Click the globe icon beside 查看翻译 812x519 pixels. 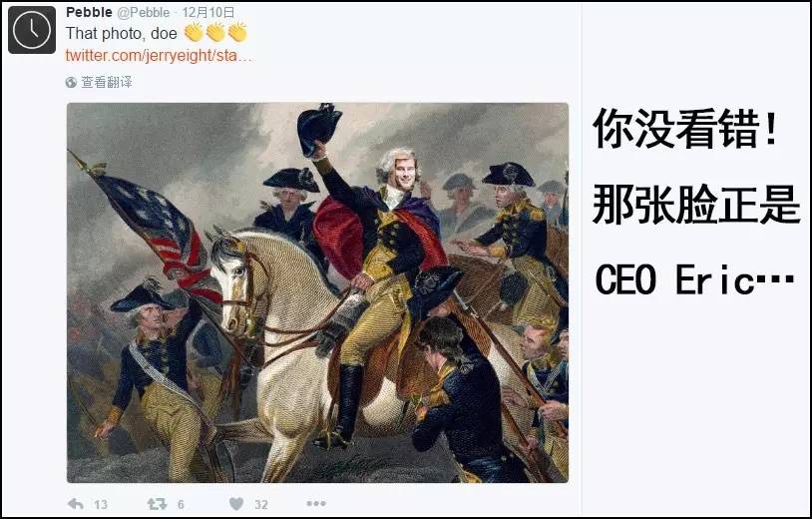(x=71, y=83)
